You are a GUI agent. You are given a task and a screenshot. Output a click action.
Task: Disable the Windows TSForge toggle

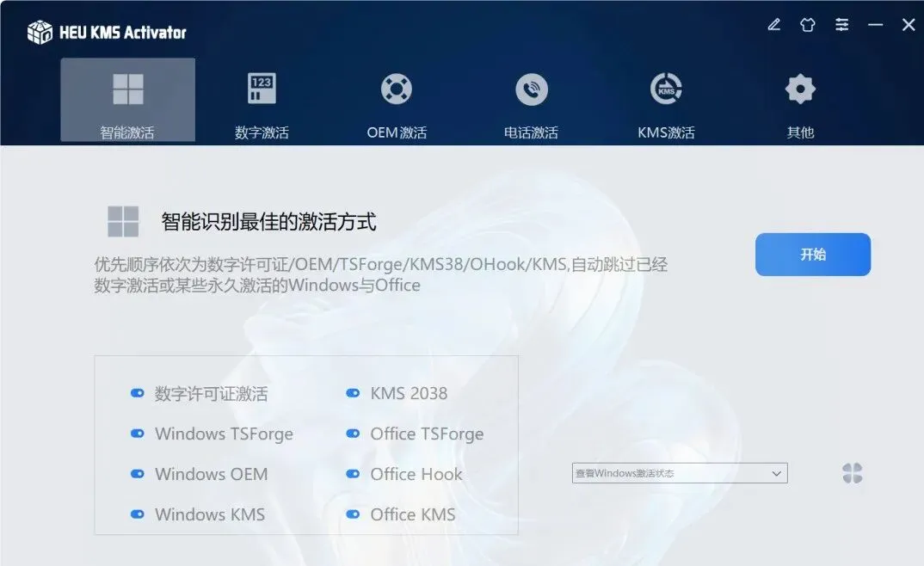pyautogui.click(x=138, y=434)
